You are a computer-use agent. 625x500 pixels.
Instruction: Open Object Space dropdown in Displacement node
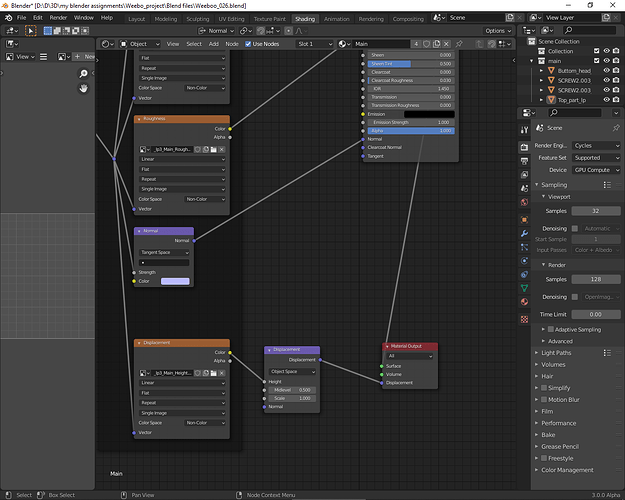[292, 372]
